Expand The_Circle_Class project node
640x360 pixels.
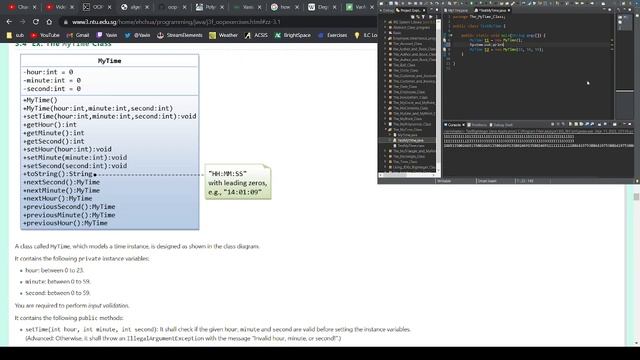pos(385,70)
